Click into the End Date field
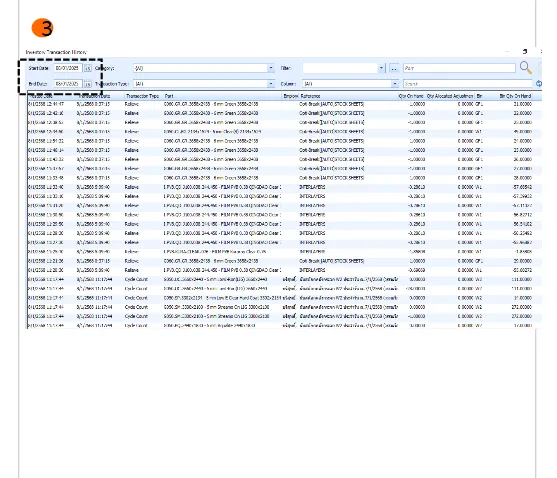 (68, 84)
